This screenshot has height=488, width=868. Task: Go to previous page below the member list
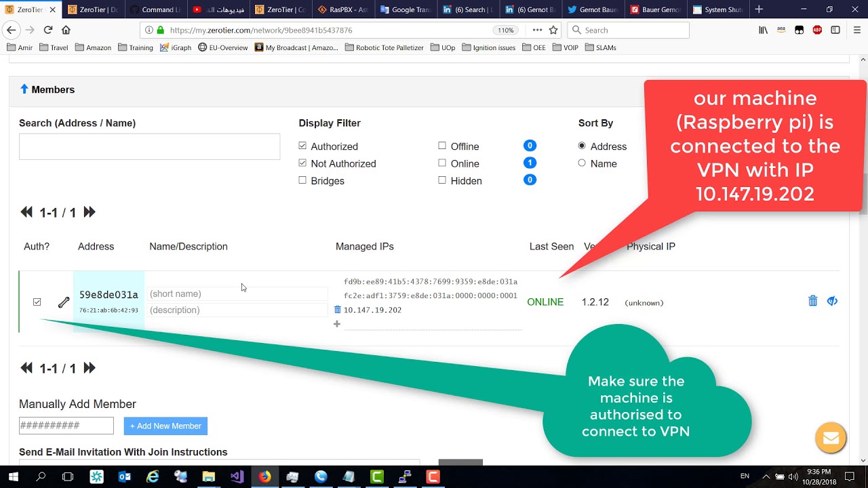(26, 368)
